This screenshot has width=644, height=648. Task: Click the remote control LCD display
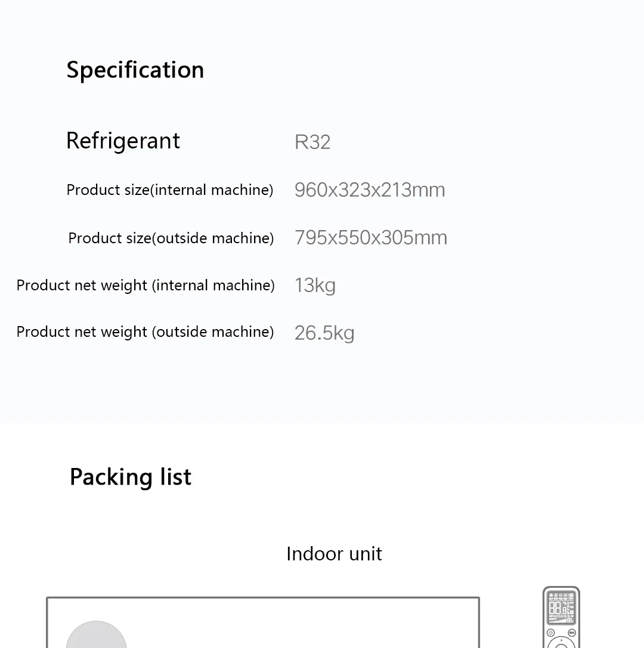(561, 607)
